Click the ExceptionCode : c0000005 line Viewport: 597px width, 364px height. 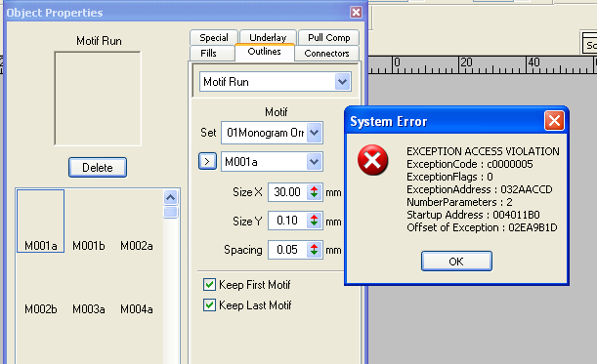pos(469,164)
